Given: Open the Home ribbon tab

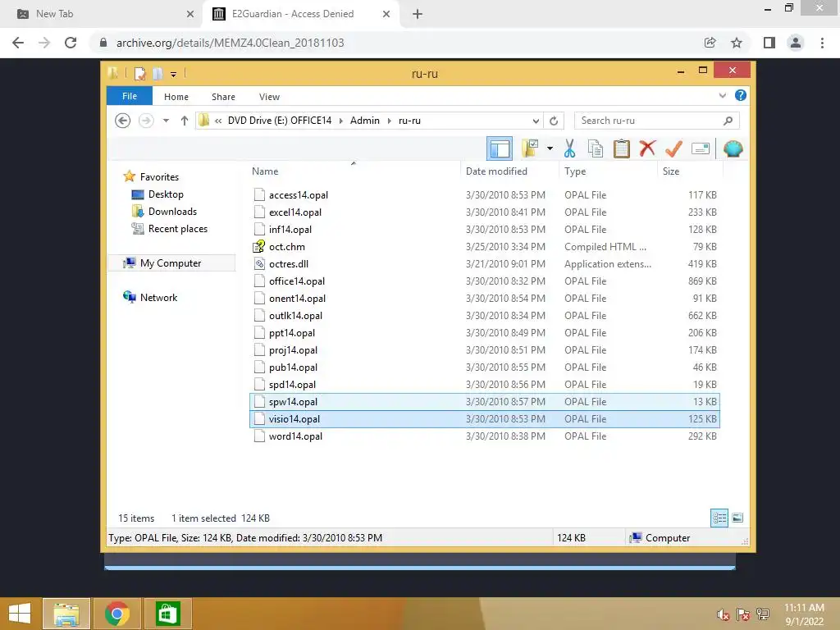Looking at the screenshot, I should click(x=176, y=97).
